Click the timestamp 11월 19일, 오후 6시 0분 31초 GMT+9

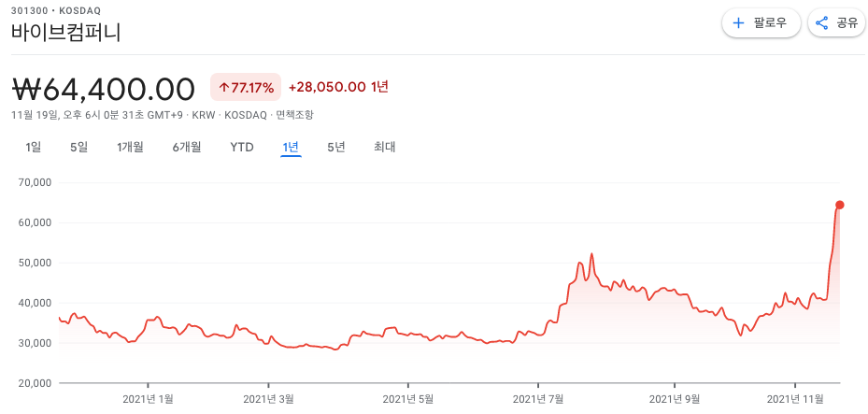(98, 115)
